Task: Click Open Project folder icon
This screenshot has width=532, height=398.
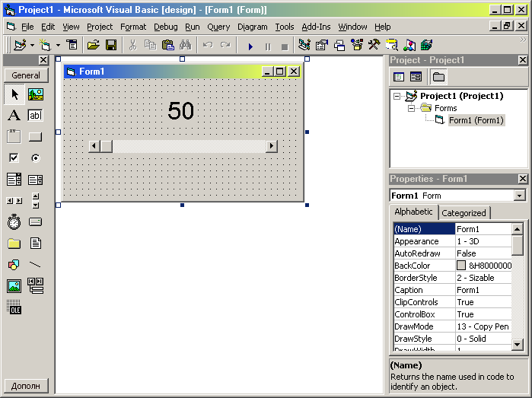Action: [94, 45]
